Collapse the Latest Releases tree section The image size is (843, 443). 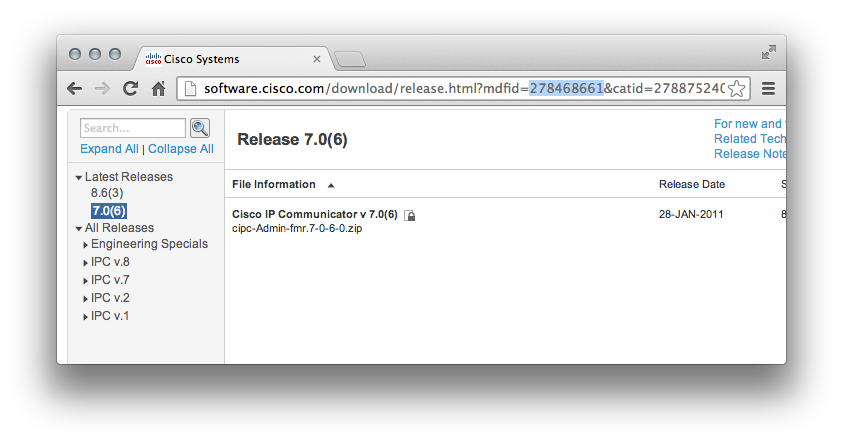[x=79, y=178]
